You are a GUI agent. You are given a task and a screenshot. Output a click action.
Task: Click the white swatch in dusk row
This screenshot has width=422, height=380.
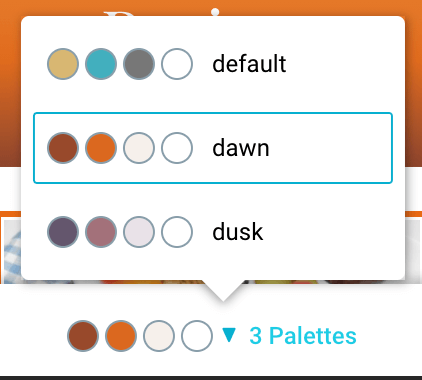coord(177,232)
